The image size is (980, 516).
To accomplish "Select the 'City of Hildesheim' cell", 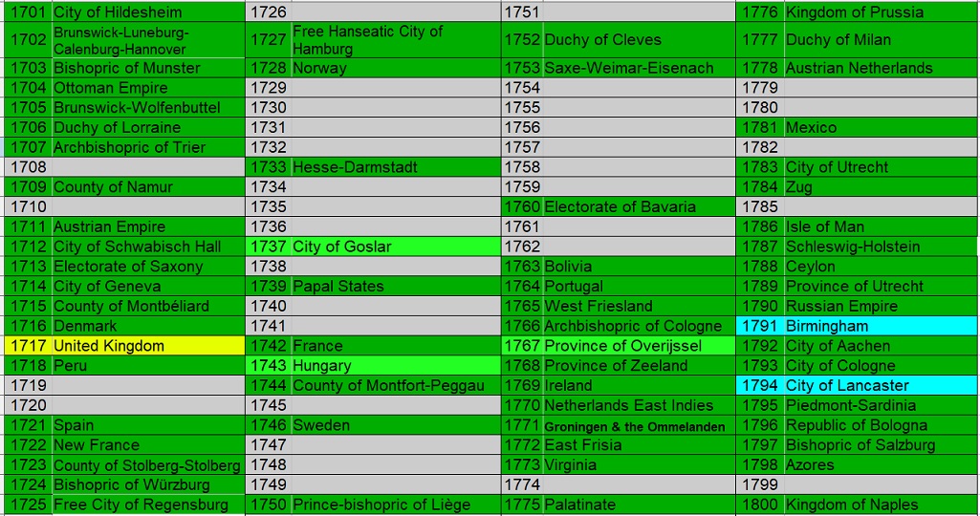I will 148,11.
